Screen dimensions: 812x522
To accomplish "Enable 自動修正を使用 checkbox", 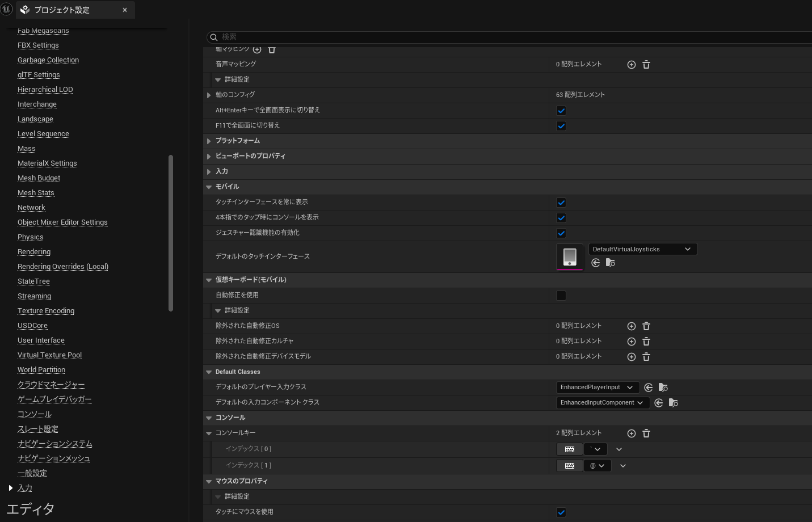I will tap(561, 296).
